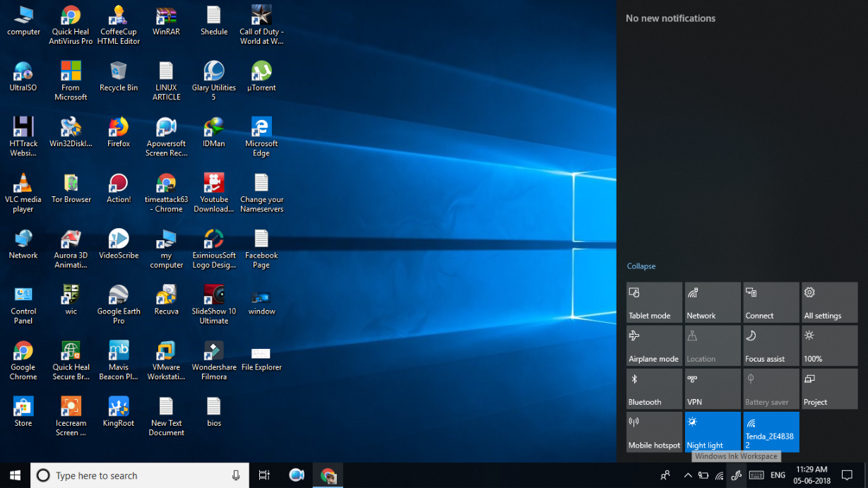Enable Battery saver mode
868x488 pixels.
[771, 388]
